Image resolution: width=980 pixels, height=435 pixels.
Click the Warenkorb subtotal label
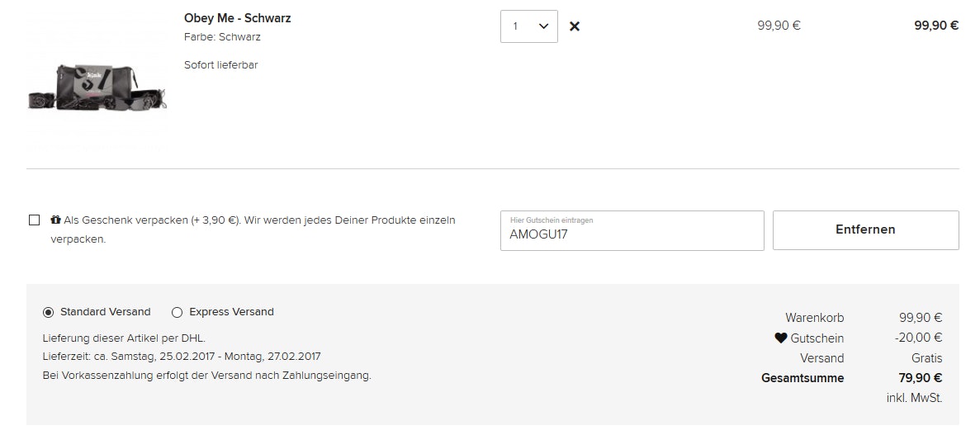coord(814,318)
